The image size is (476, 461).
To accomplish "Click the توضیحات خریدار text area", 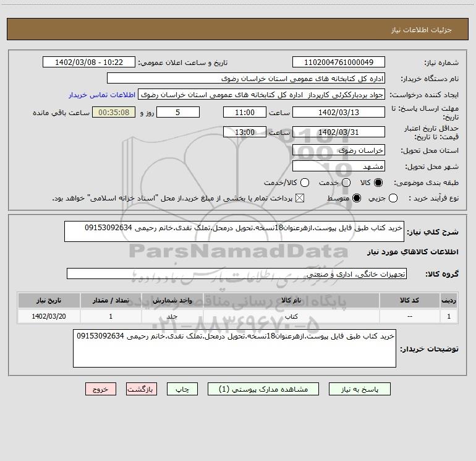I will (x=234, y=348).
